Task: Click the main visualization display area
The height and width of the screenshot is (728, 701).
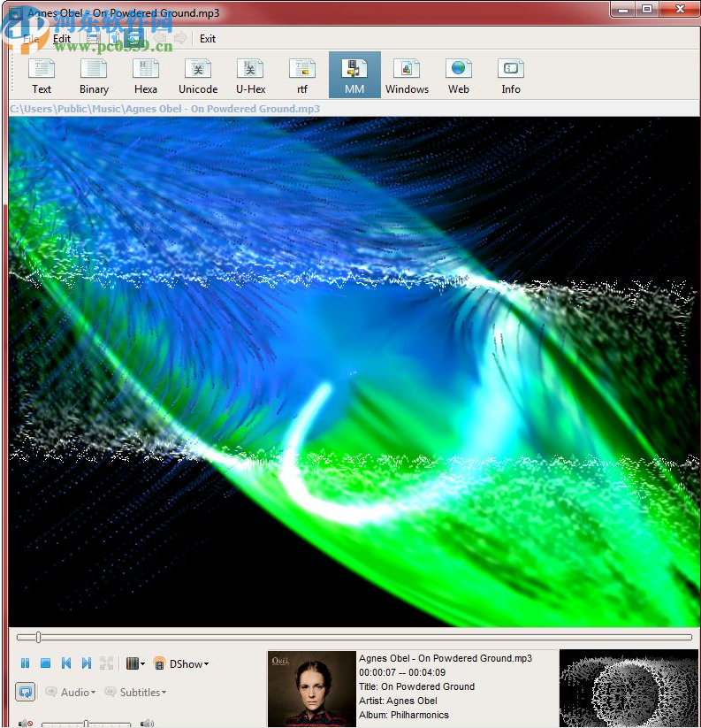Action: click(x=354, y=372)
